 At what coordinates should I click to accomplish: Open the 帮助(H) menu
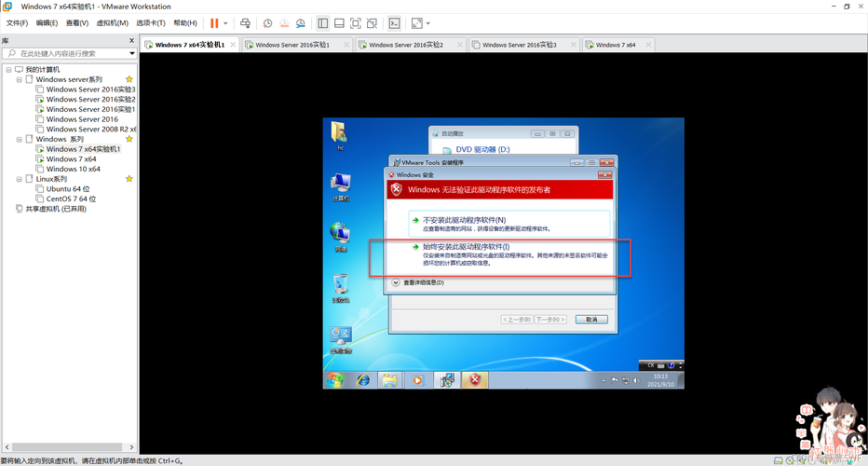[185, 22]
